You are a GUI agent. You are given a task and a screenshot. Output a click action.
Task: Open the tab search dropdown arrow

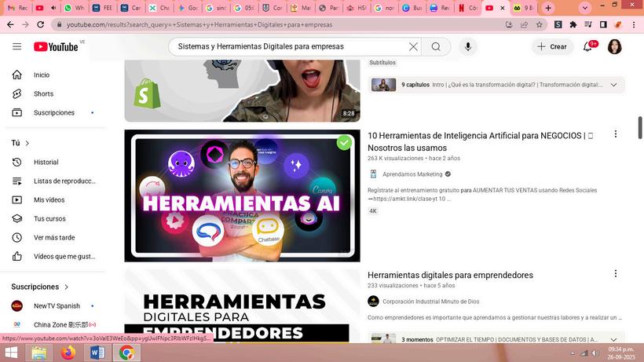click(x=585, y=8)
